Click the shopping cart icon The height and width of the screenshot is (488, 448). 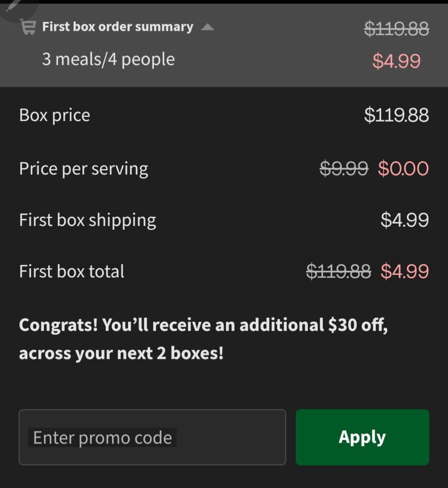point(29,26)
